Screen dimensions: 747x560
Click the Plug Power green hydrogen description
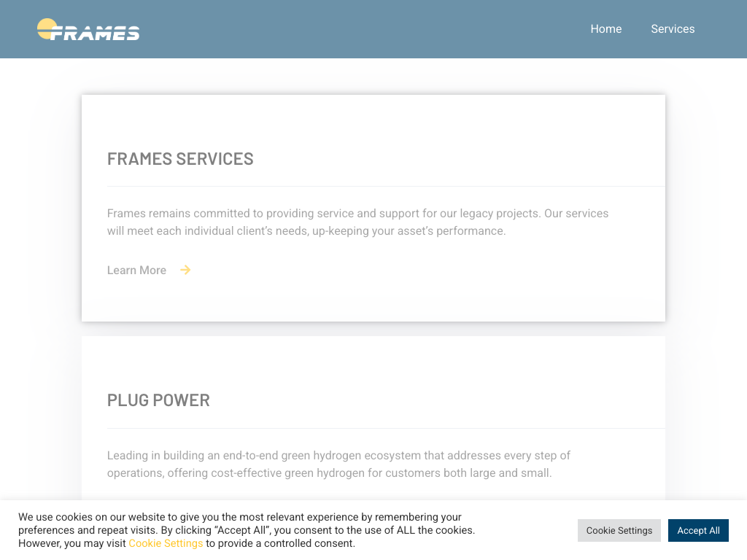(338, 464)
